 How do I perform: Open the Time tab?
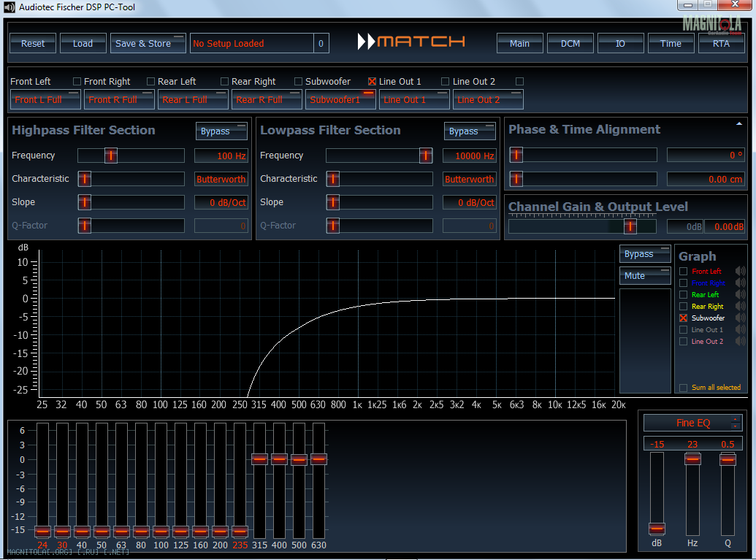671,43
